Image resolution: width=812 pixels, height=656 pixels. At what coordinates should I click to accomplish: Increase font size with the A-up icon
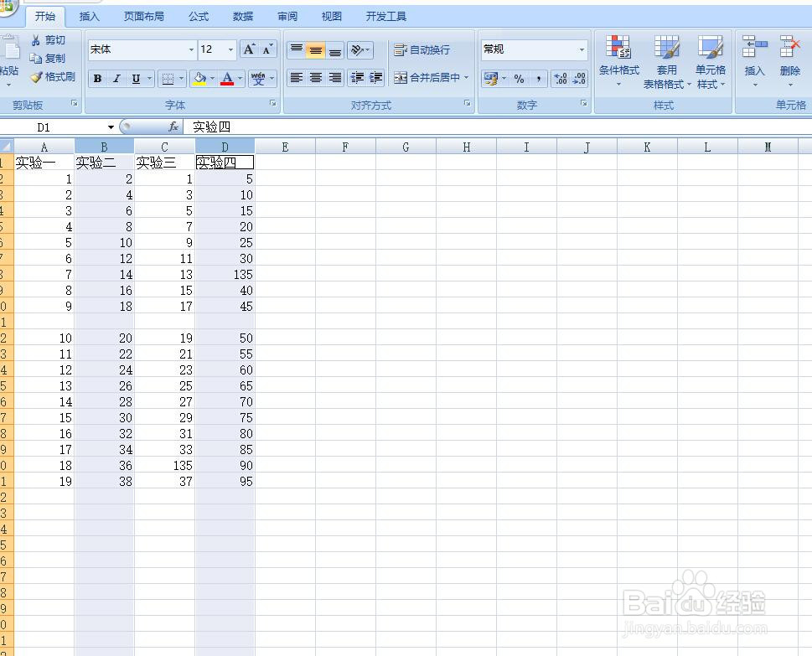coord(249,49)
